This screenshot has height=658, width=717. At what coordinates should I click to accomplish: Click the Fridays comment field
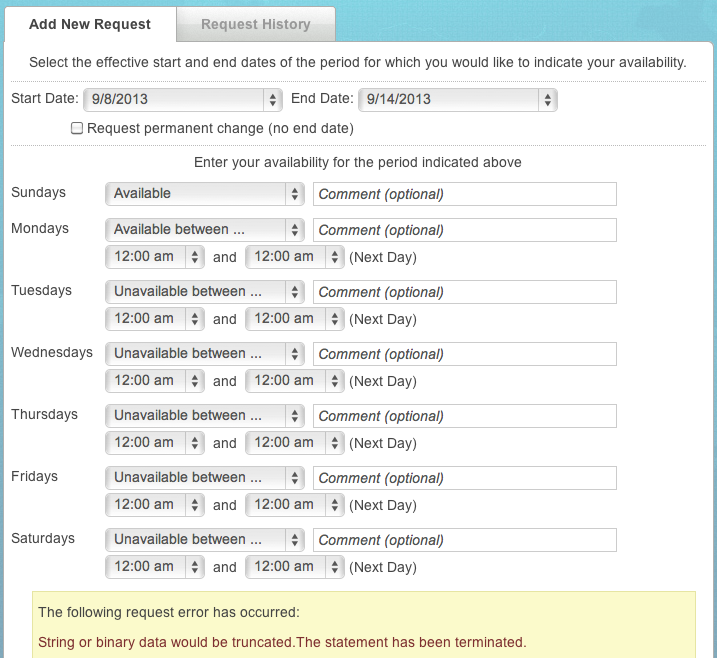pyautogui.click(x=465, y=478)
